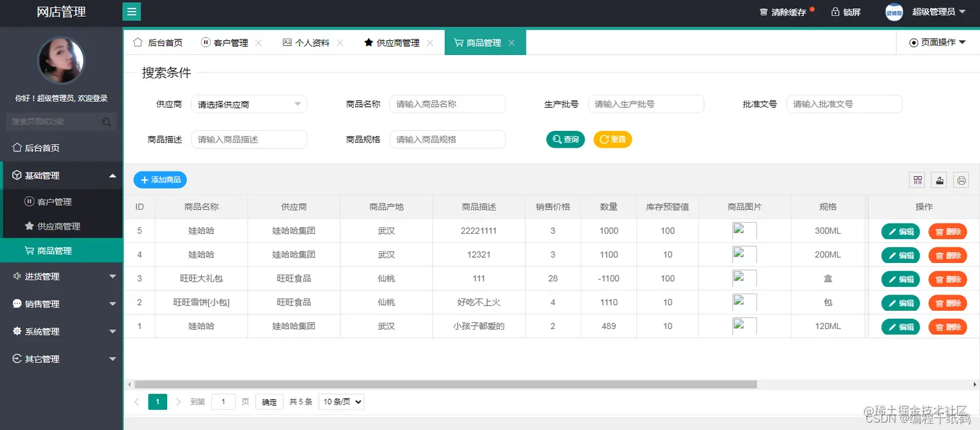Click the 添加商品 button

(160, 180)
